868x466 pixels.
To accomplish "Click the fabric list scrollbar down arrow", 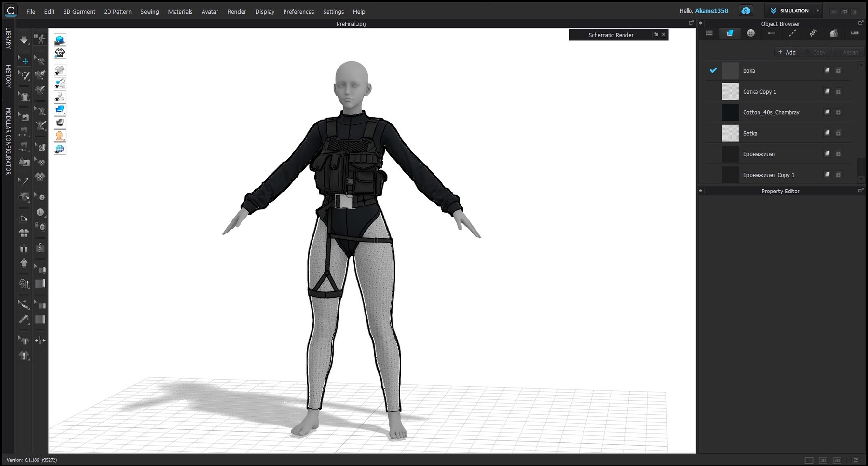I will (861, 180).
